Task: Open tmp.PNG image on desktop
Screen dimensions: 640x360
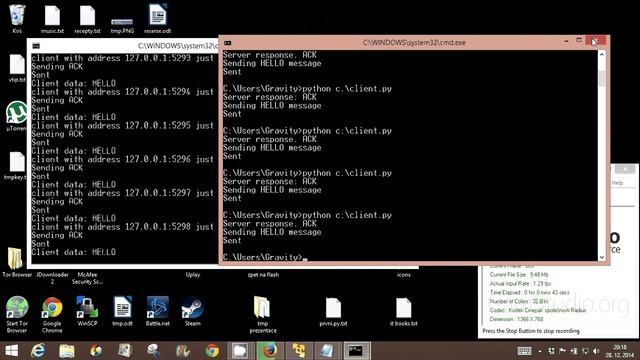Action: coord(122,25)
